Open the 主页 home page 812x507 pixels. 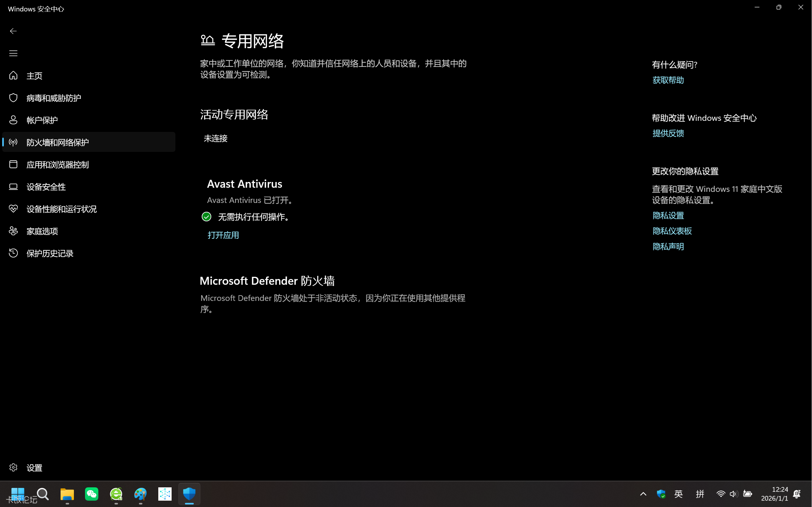pyautogui.click(x=34, y=76)
